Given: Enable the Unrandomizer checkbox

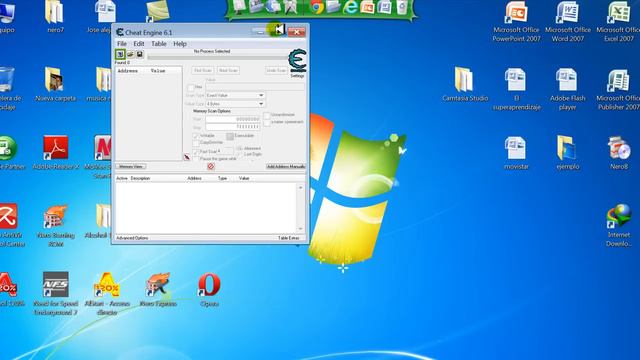Looking at the screenshot, I should coord(267,115).
